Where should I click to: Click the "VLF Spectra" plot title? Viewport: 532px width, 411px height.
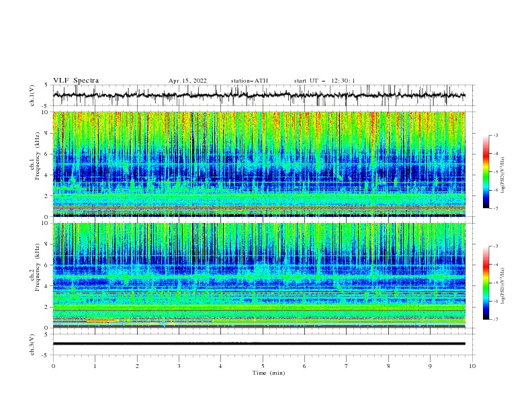[76, 81]
